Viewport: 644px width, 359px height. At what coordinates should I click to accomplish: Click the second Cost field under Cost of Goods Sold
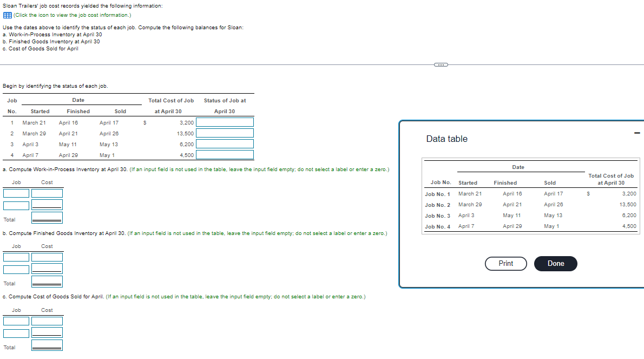click(x=47, y=333)
